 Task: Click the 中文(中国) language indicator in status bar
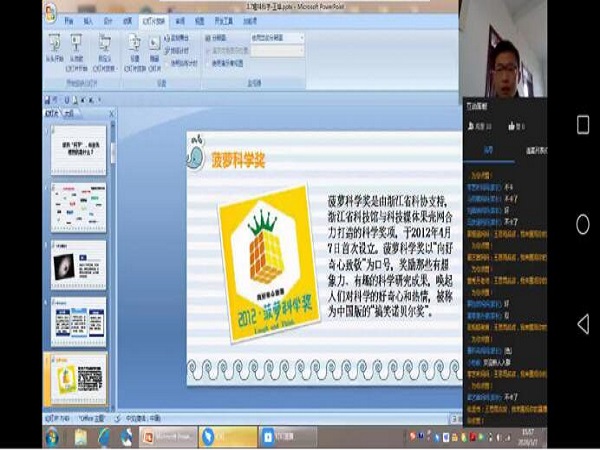coord(143,418)
